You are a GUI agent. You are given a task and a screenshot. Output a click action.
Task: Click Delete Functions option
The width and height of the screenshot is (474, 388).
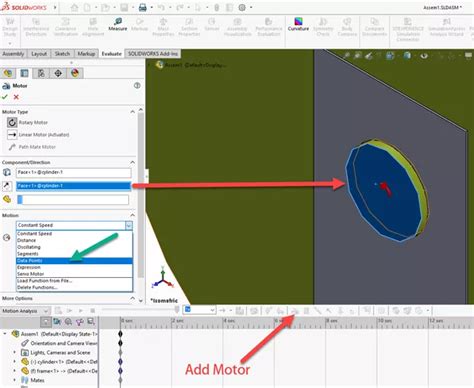point(74,287)
